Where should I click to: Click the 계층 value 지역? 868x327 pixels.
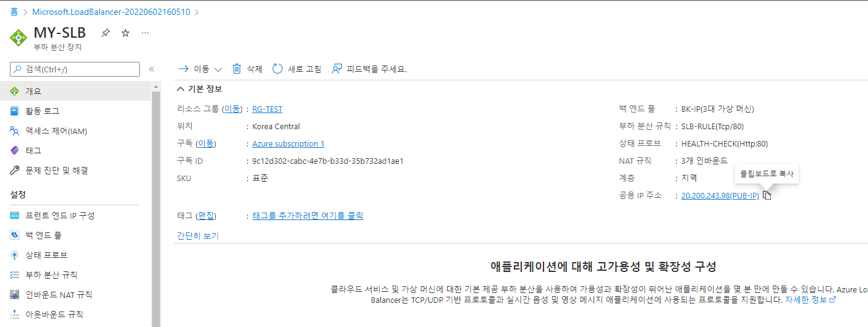(689, 178)
